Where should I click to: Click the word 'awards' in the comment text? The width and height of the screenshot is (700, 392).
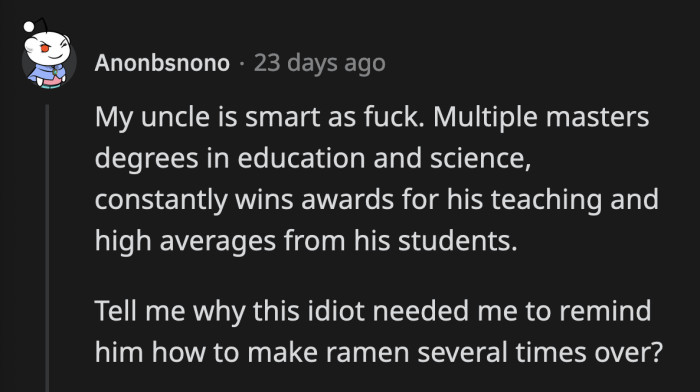347,200
